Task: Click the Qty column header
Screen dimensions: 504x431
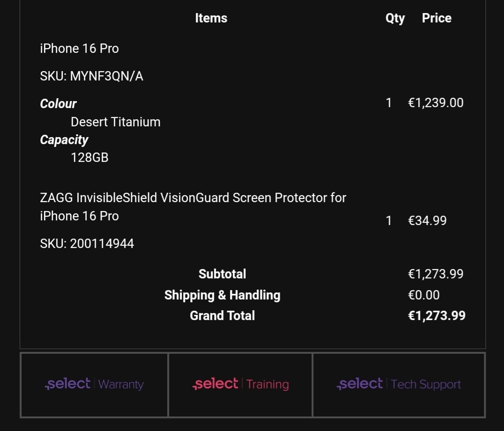Action: coord(395,18)
